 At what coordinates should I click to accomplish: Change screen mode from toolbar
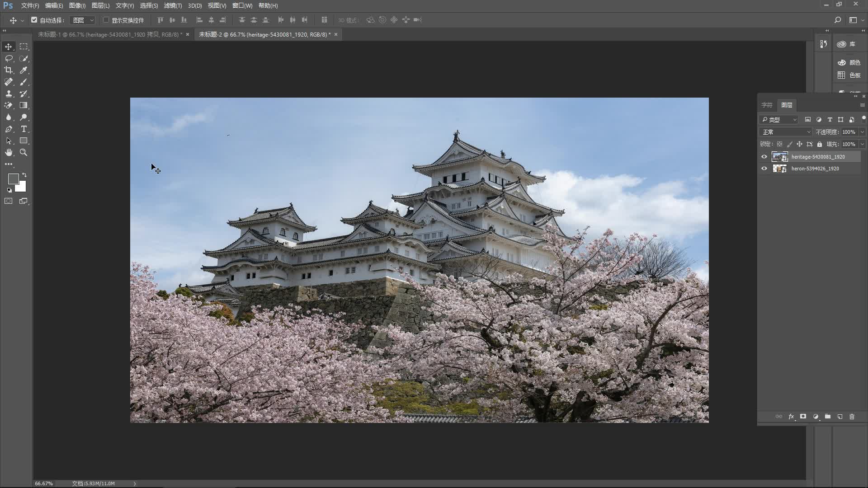click(24, 201)
